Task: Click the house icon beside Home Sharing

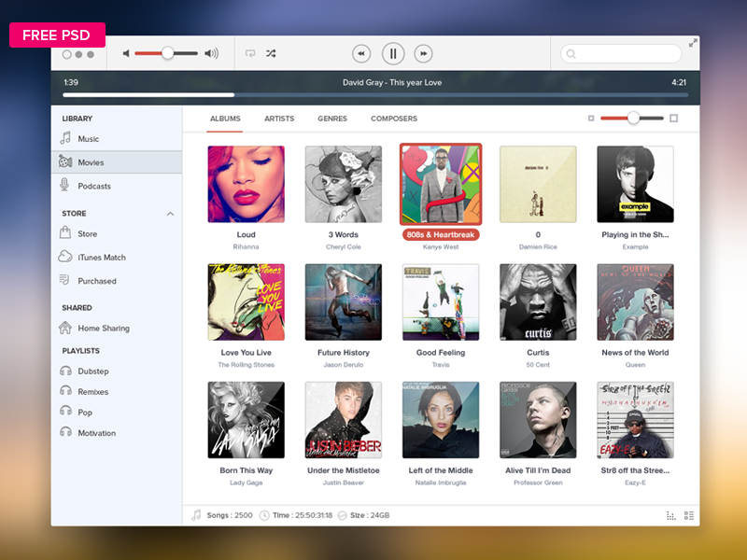Action: pos(65,328)
